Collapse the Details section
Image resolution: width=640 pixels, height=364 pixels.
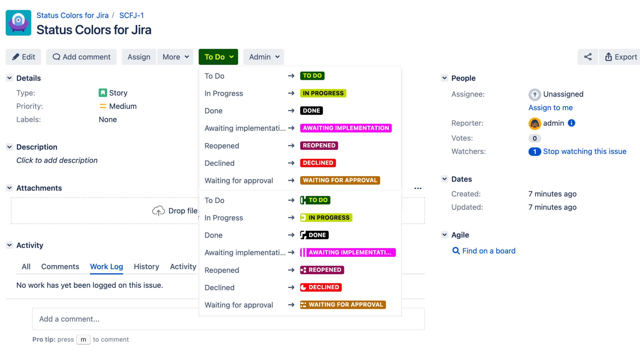coord(9,78)
